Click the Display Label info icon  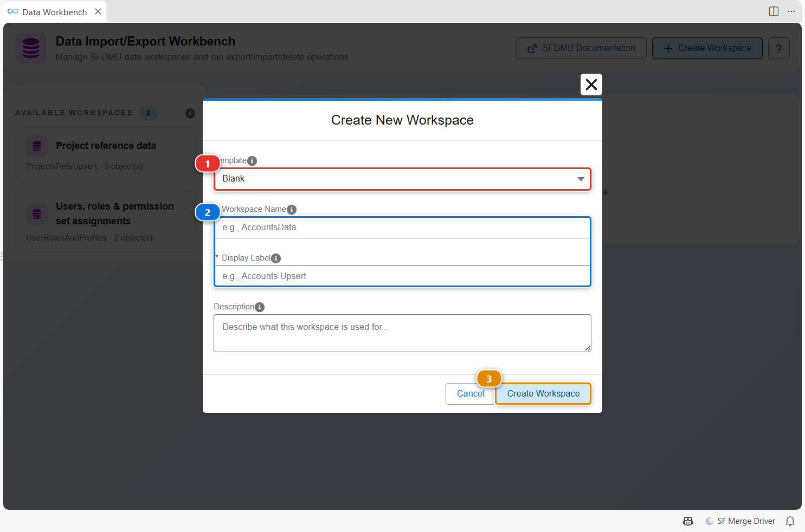[276, 258]
